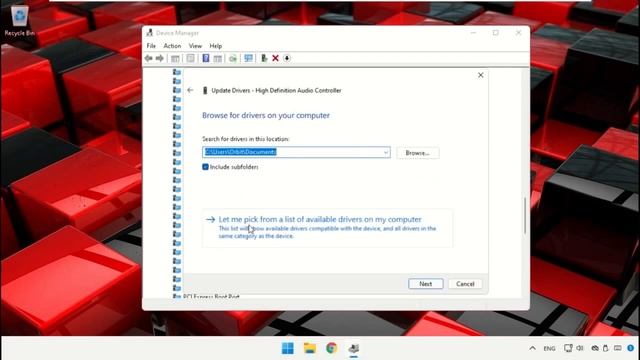
Task: Click the volume speaker icon in tray
Action: coord(580,348)
